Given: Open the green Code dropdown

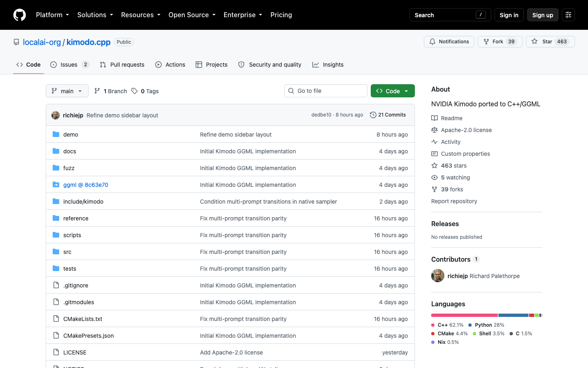Looking at the screenshot, I should click(392, 91).
